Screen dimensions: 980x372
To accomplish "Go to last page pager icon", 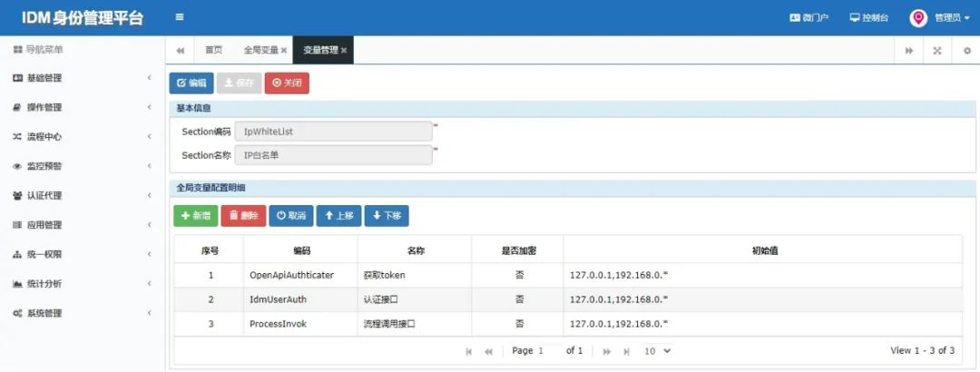I will click(x=626, y=351).
